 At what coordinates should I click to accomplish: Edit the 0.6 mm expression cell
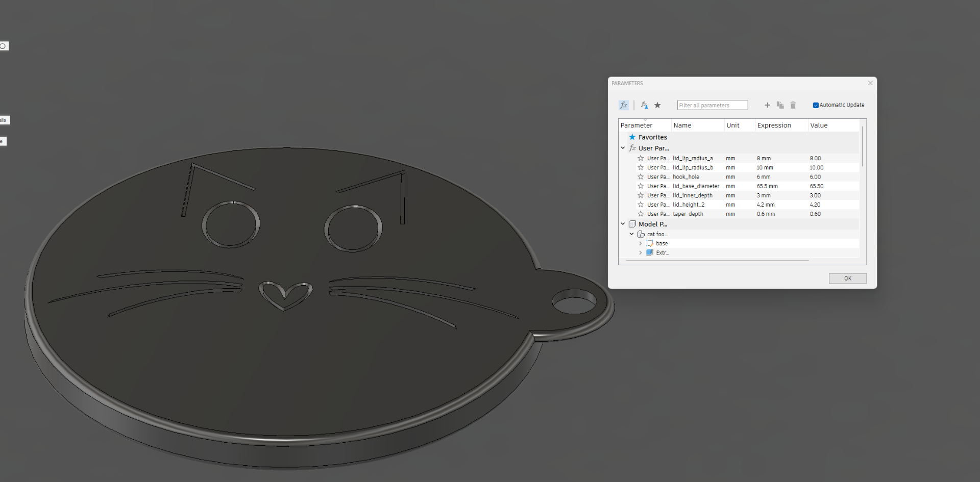click(781, 214)
